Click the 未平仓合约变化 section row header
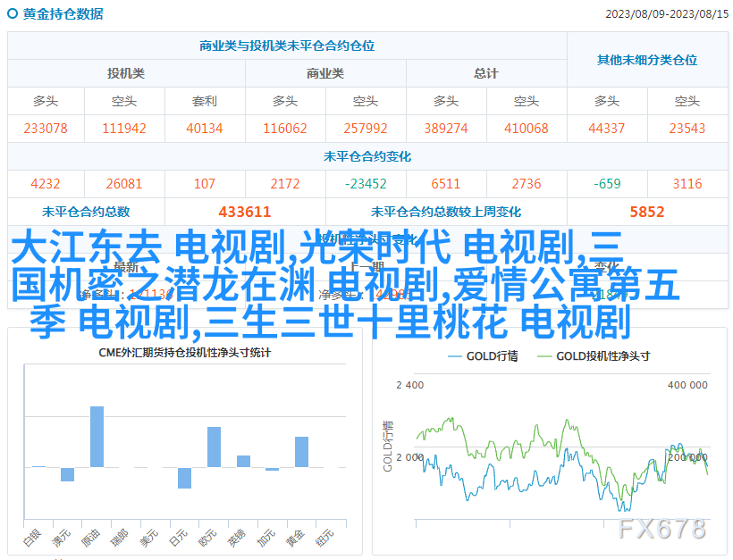Image resolution: width=733 pixels, height=560 pixels. tap(366, 156)
